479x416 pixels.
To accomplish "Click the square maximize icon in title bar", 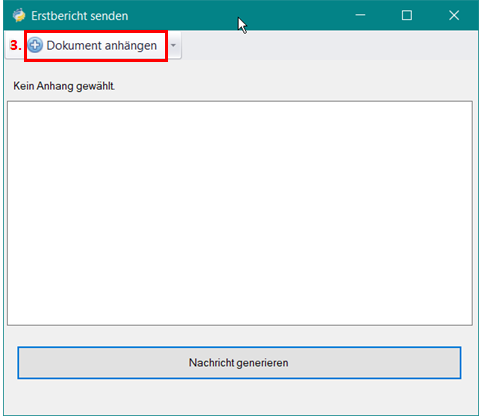I will pyautogui.click(x=407, y=15).
